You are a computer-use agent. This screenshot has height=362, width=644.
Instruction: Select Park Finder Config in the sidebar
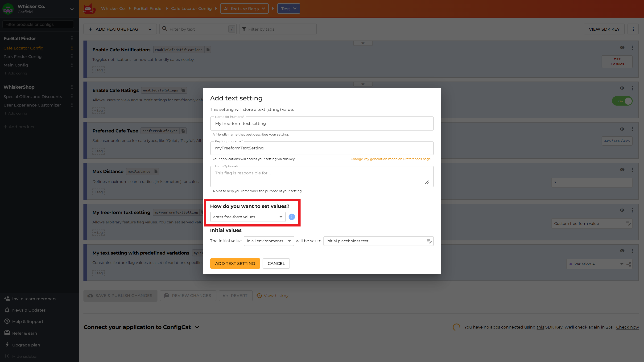(22, 57)
